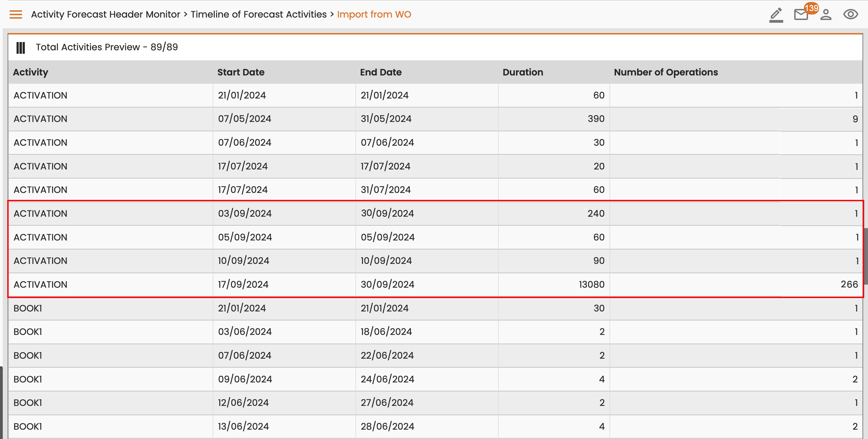868x439 pixels.
Task: Click duration value 13080
Action: (592, 285)
